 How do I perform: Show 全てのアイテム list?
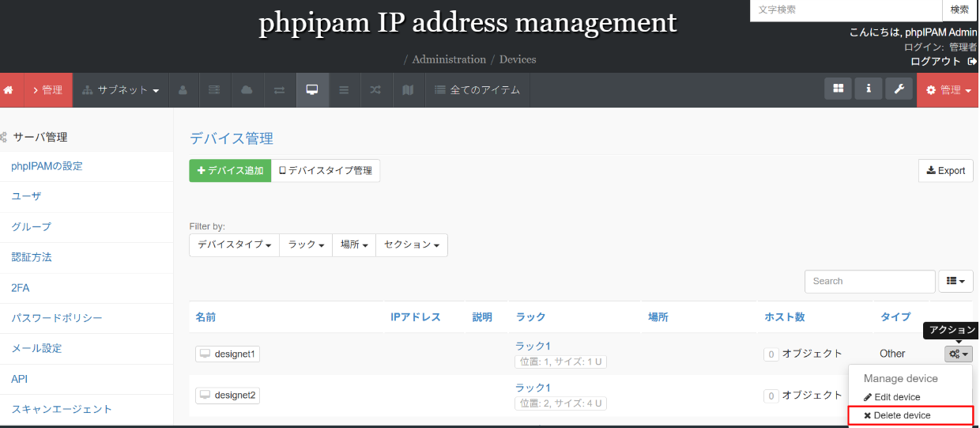[x=477, y=90]
